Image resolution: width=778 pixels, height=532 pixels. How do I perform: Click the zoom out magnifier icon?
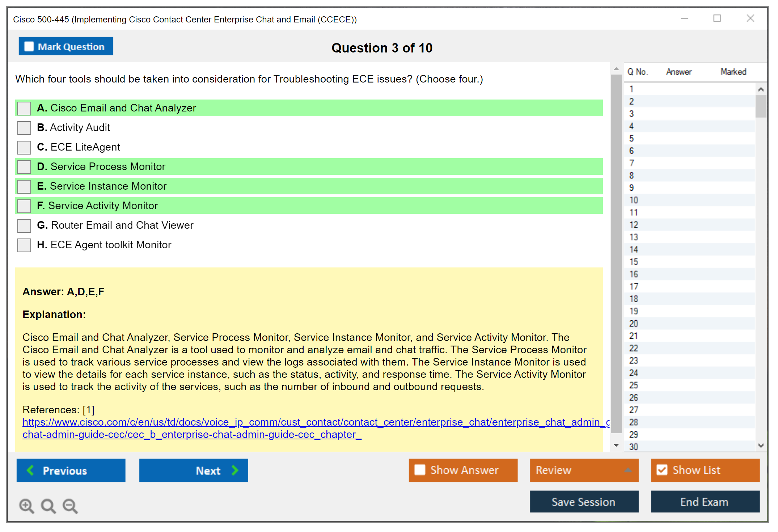tap(70, 506)
